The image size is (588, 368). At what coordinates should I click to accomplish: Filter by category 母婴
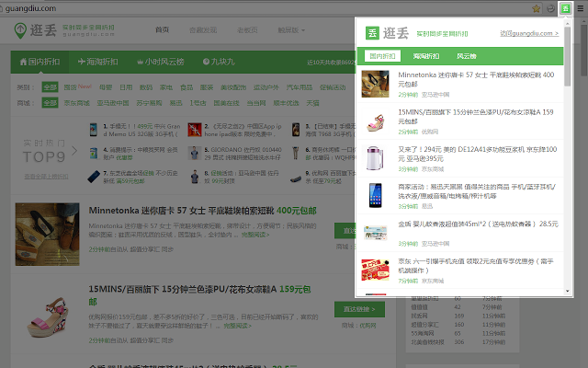106,87
